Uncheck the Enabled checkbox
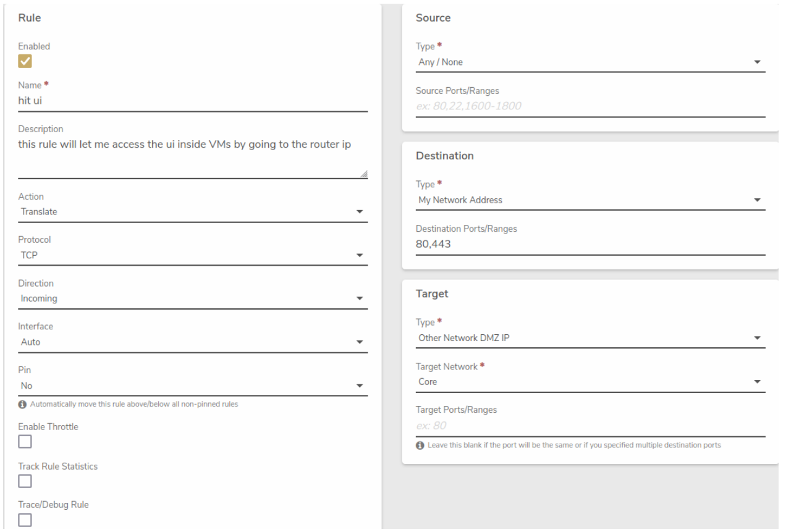Viewport: 786px width, 532px height. pyautogui.click(x=25, y=61)
